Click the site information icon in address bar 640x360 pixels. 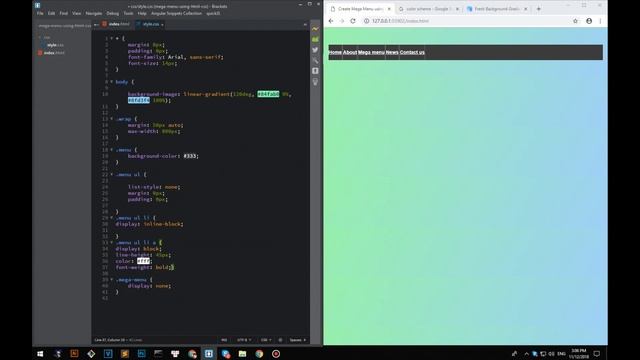(x=367, y=21)
